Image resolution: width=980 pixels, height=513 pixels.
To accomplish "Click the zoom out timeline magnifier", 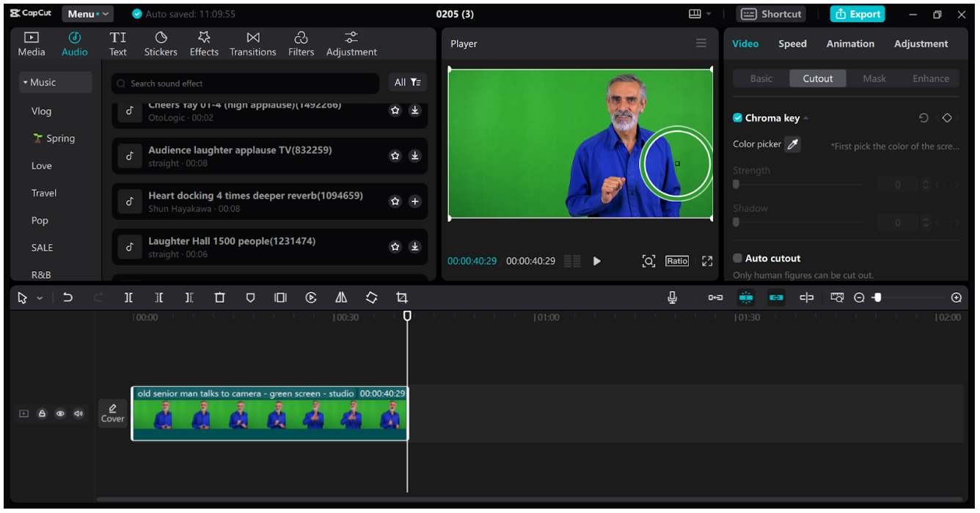I will point(859,298).
